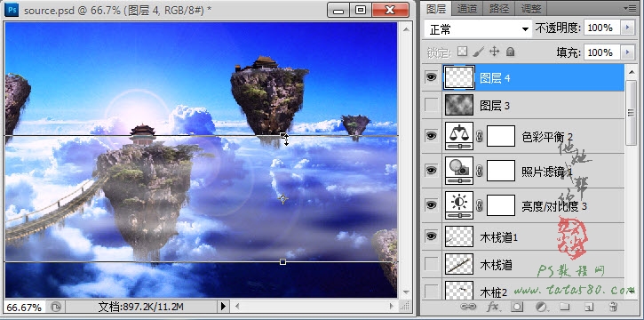Select the 色彩平衡 2 mask thumbnail
Screen dimensions: 644x320
(501, 136)
